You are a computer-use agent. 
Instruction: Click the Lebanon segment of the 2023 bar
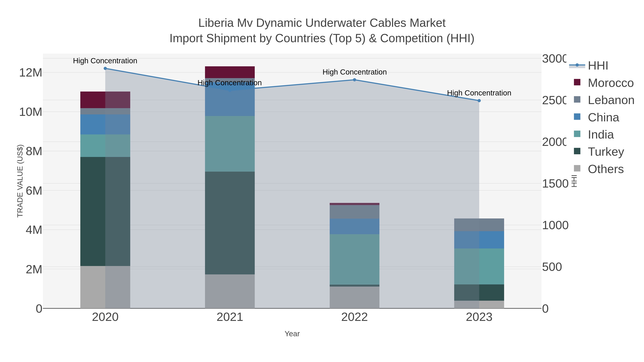(x=479, y=225)
